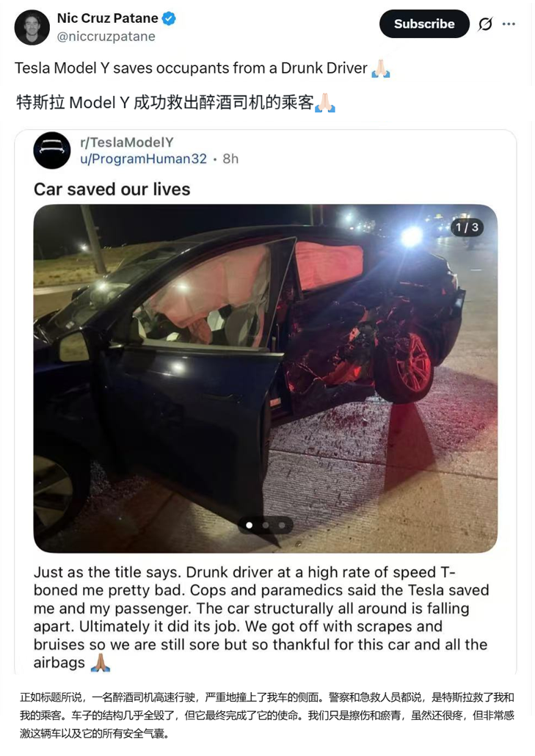Click the praying hands emoji after airbags

click(x=101, y=663)
